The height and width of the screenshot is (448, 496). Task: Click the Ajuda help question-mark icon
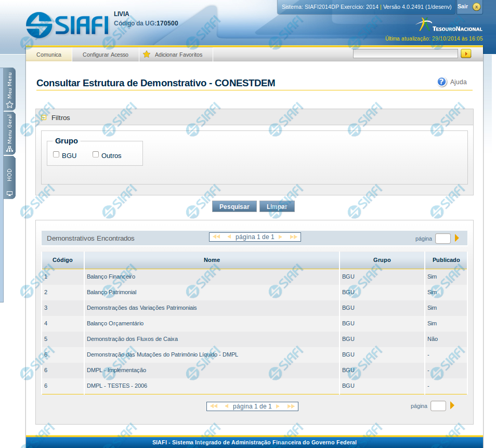[442, 82]
